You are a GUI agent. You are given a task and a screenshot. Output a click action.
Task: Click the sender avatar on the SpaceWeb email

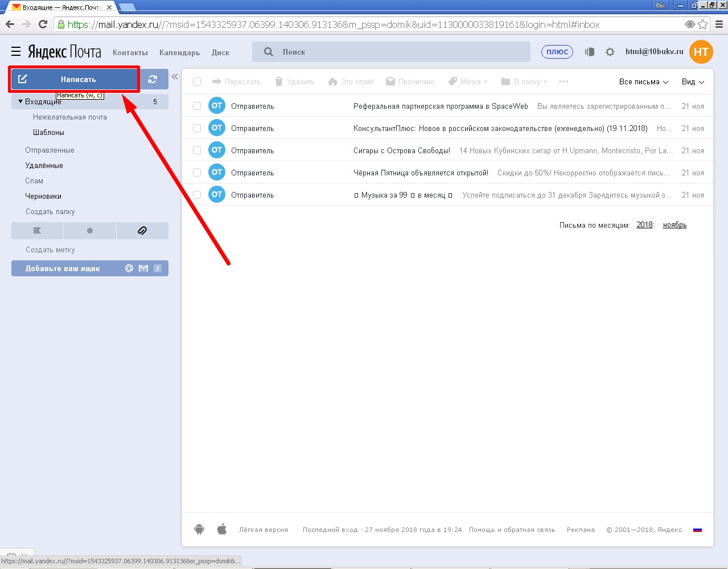tap(217, 106)
